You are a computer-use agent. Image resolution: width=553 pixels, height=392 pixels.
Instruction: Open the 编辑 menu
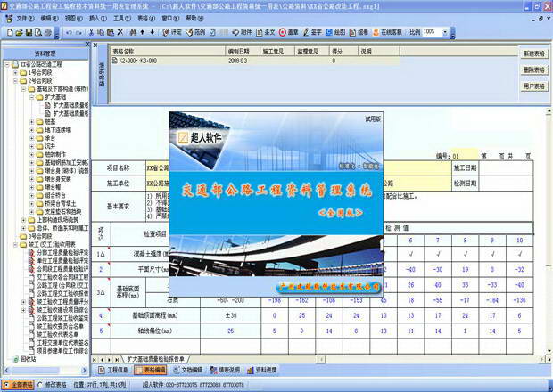pos(49,19)
